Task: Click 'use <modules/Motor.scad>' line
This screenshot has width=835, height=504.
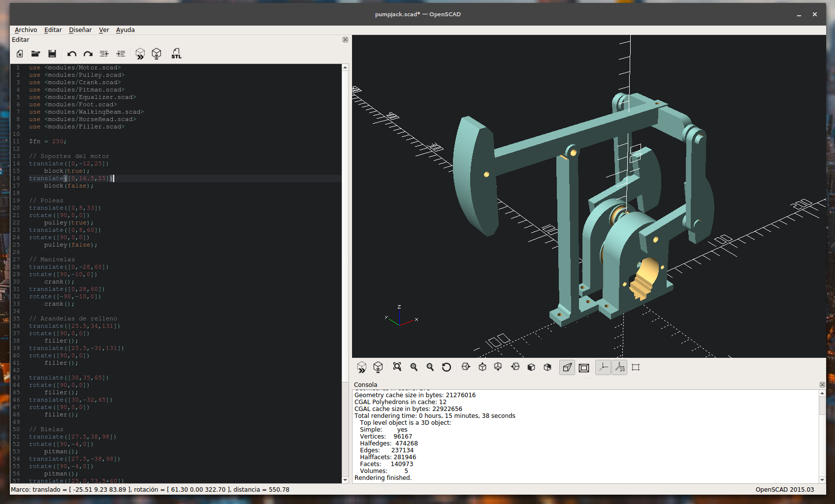Action: pos(75,67)
